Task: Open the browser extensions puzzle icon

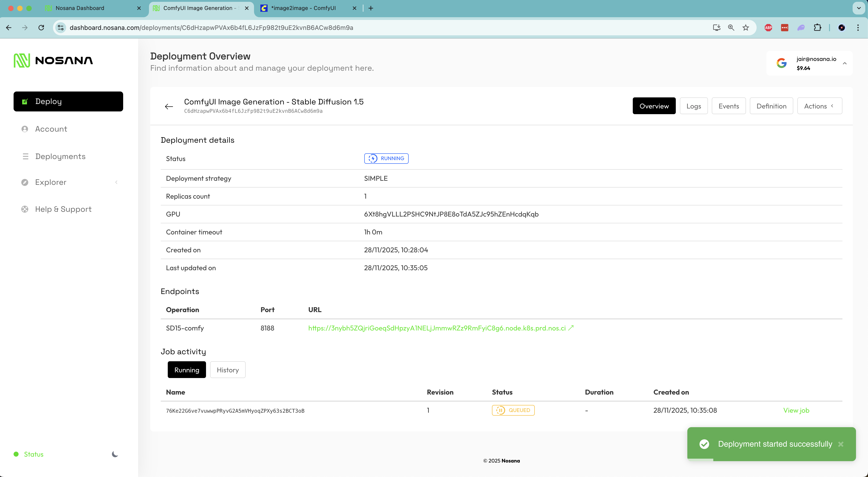Action: pyautogui.click(x=818, y=28)
